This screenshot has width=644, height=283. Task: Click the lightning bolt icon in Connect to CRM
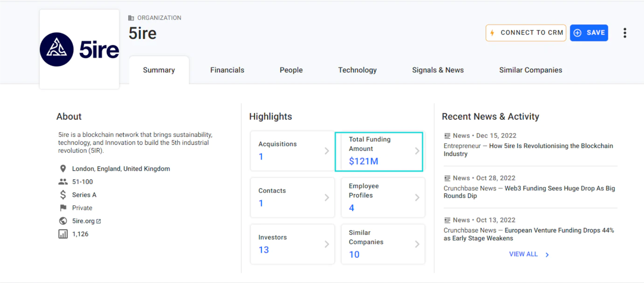click(492, 33)
